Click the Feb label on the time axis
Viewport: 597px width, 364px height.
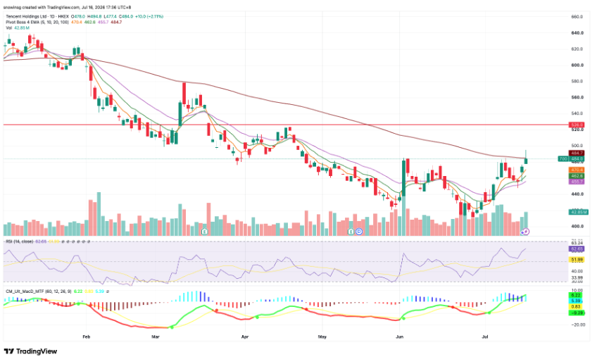coord(87,337)
